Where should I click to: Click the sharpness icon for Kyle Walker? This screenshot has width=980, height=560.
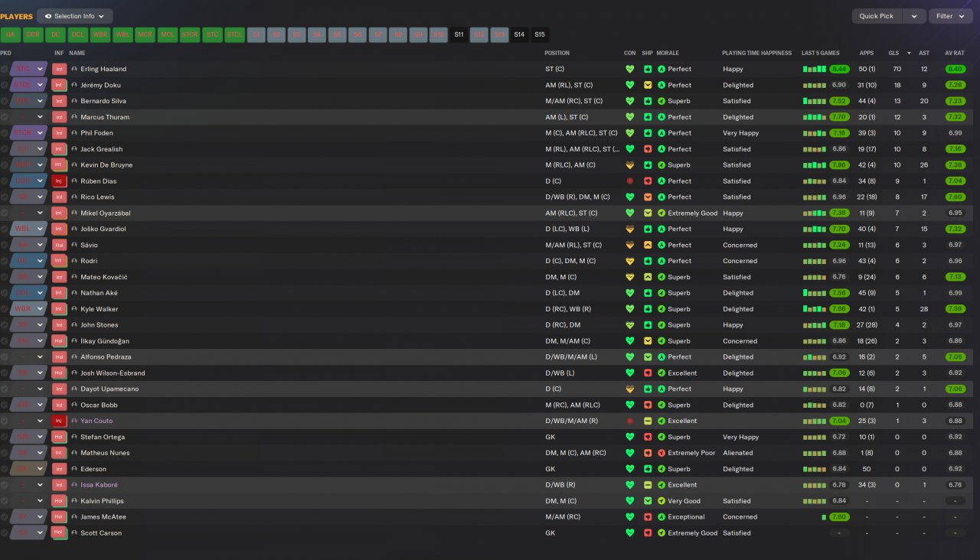(648, 309)
